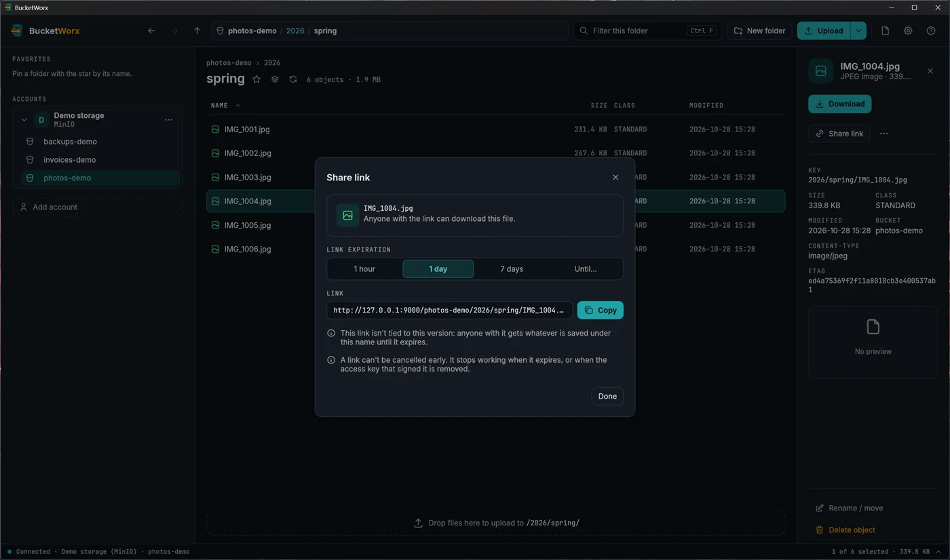Copy the share link
Viewport: 950px width, 560px height.
601,310
